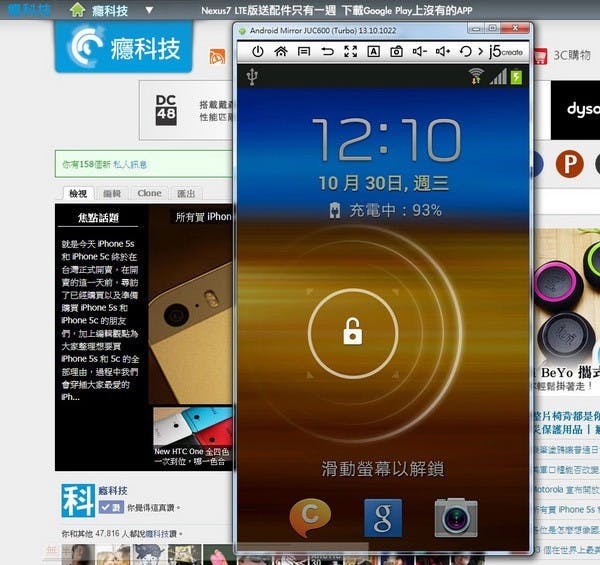The height and width of the screenshot is (565, 600).
Task: Click the 癮科技 blue logo banner
Action: click(124, 47)
